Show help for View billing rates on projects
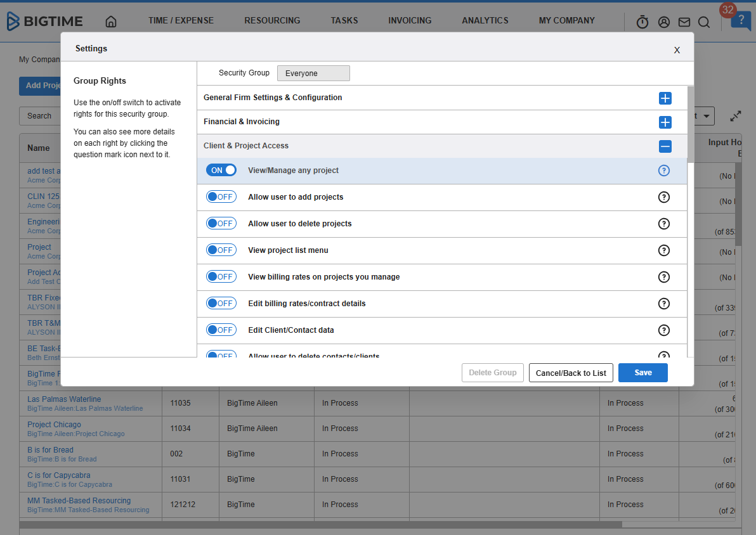The width and height of the screenshot is (756, 535). (664, 276)
